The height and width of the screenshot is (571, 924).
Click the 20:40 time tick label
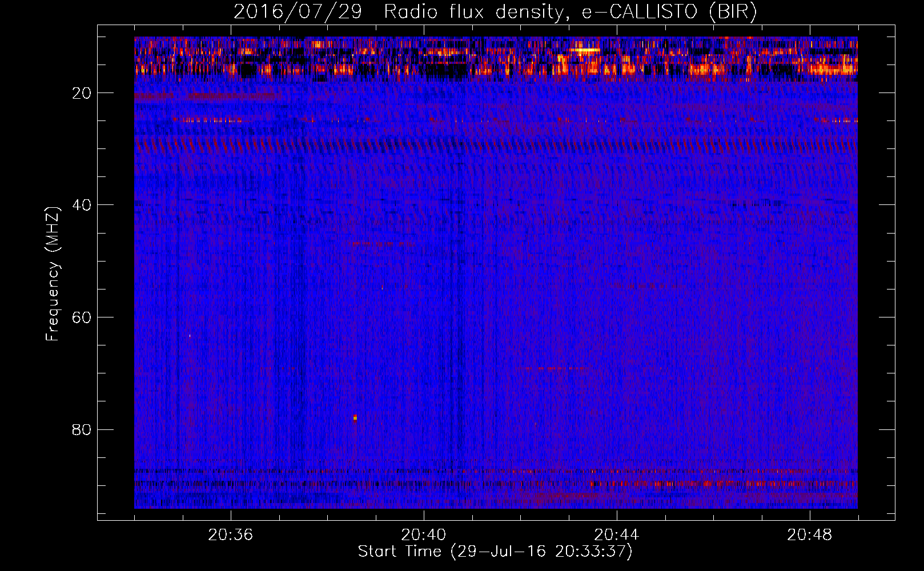(424, 535)
